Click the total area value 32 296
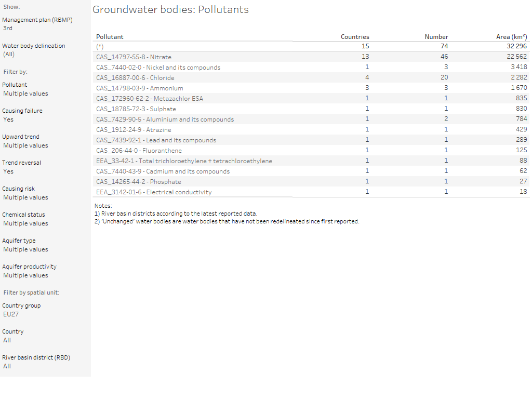 (x=517, y=46)
